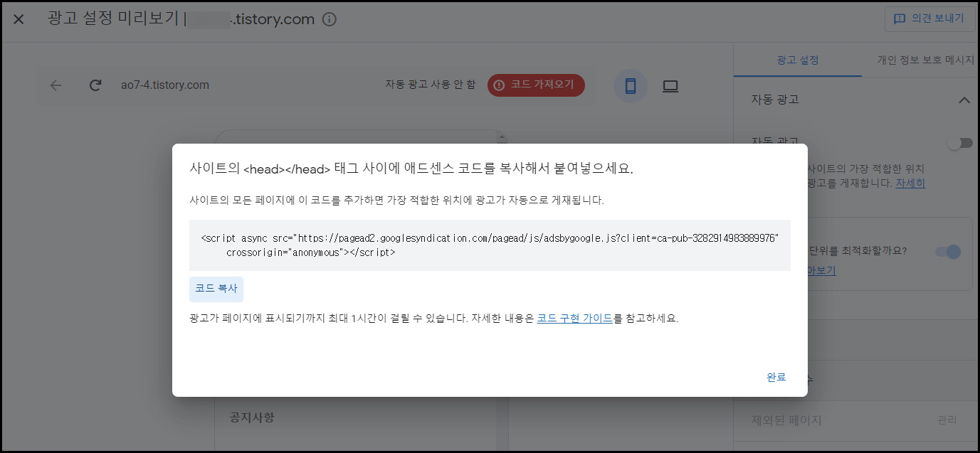Switch to desktop laptop preview icon

670,86
